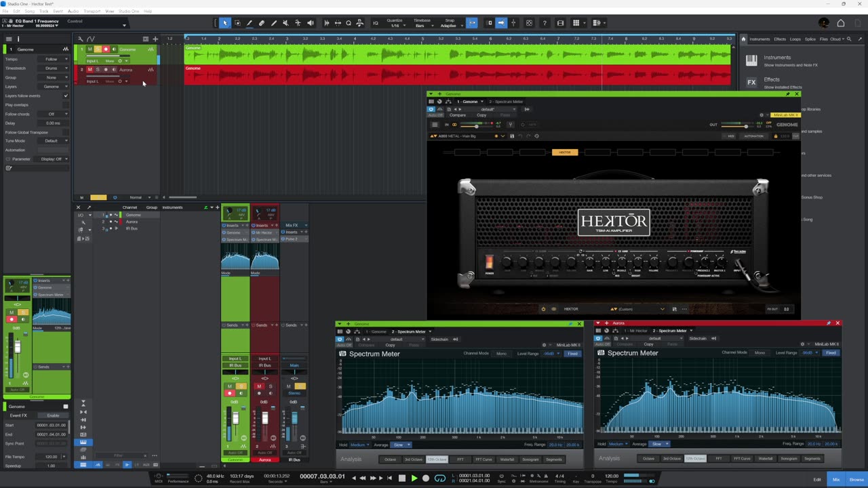Click the add tracks plus icon
The height and width of the screenshot is (488, 868).
(x=155, y=39)
